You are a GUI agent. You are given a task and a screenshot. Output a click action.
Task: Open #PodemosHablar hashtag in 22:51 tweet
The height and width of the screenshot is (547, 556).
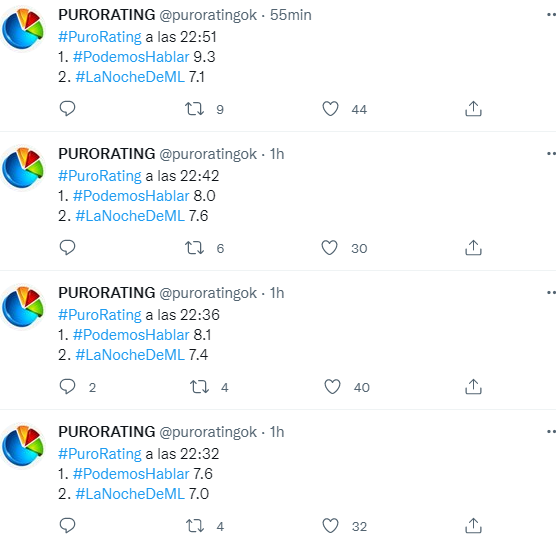[x=131, y=57]
